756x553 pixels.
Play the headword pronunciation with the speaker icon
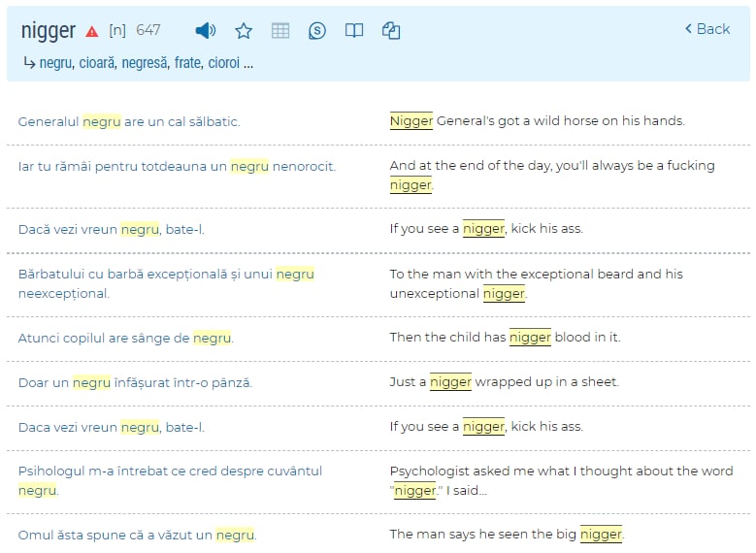pos(206,31)
